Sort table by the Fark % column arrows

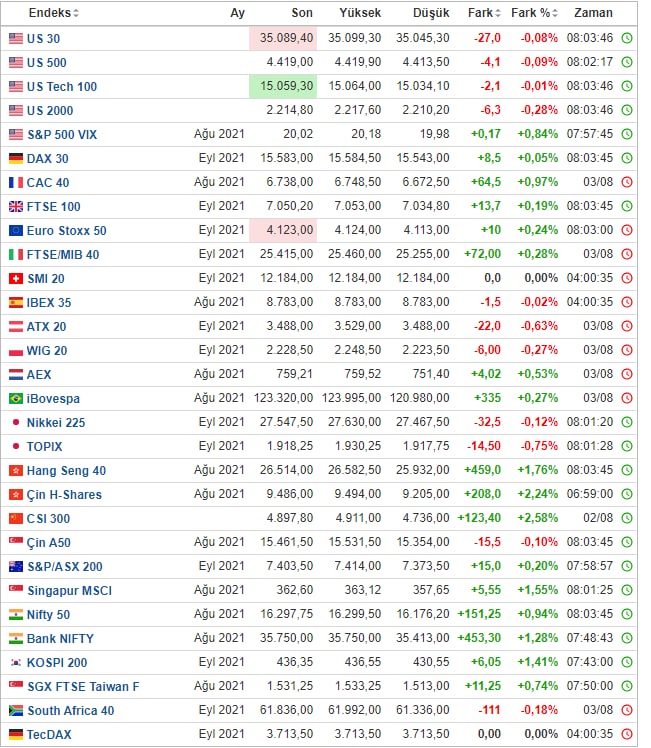(x=555, y=13)
